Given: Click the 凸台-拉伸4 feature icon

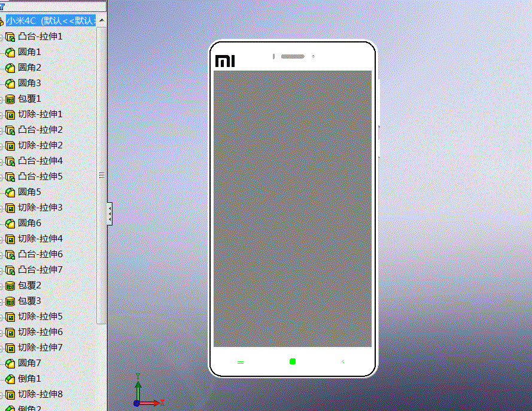Looking at the screenshot, I should point(10,162).
